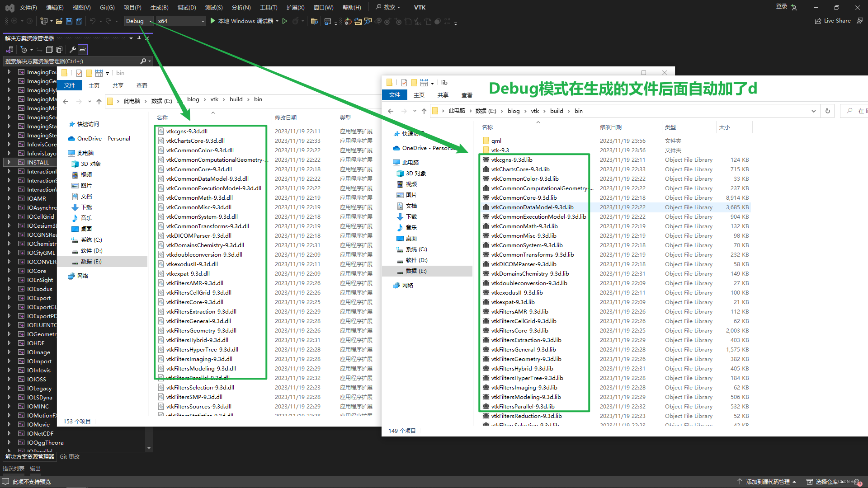The height and width of the screenshot is (488, 868).
Task: Switch to the 查看 ribbon tab in bin Explorer
Action: point(142,85)
